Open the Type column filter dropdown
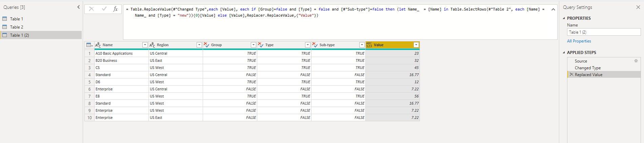The image size is (644, 143). 307,45
